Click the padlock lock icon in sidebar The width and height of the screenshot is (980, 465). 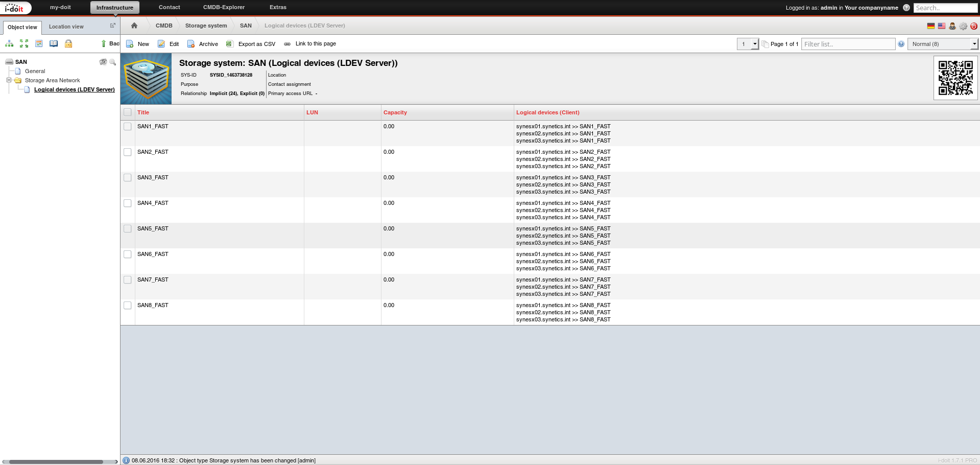68,44
